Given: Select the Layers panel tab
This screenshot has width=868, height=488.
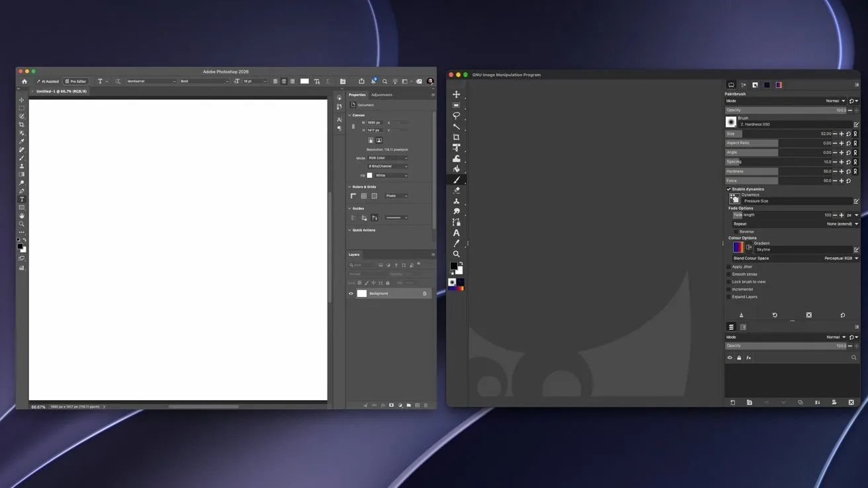Looking at the screenshot, I should pyautogui.click(x=355, y=255).
